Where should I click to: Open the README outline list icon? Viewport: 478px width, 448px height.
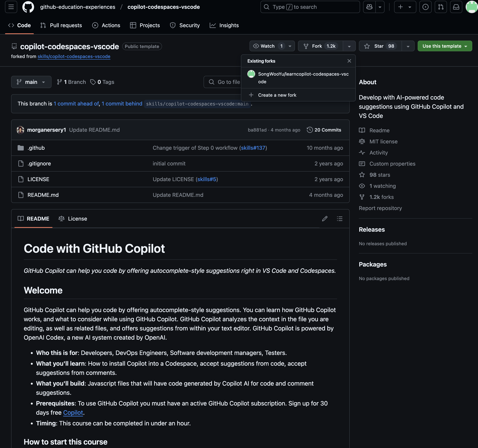[x=340, y=218]
